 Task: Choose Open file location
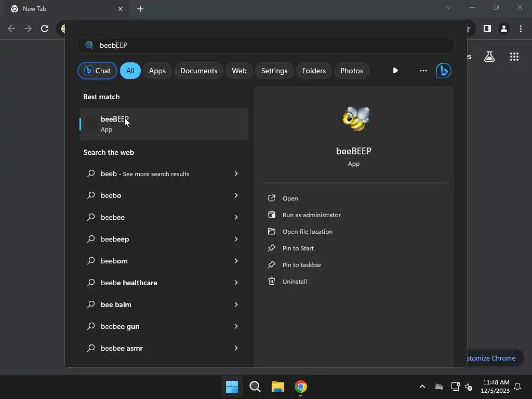click(308, 231)
